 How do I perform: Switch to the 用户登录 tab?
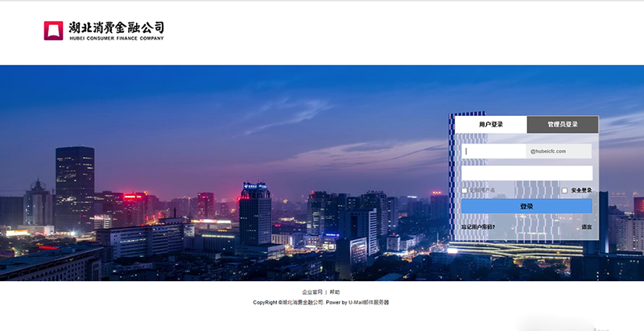point(491,125)
